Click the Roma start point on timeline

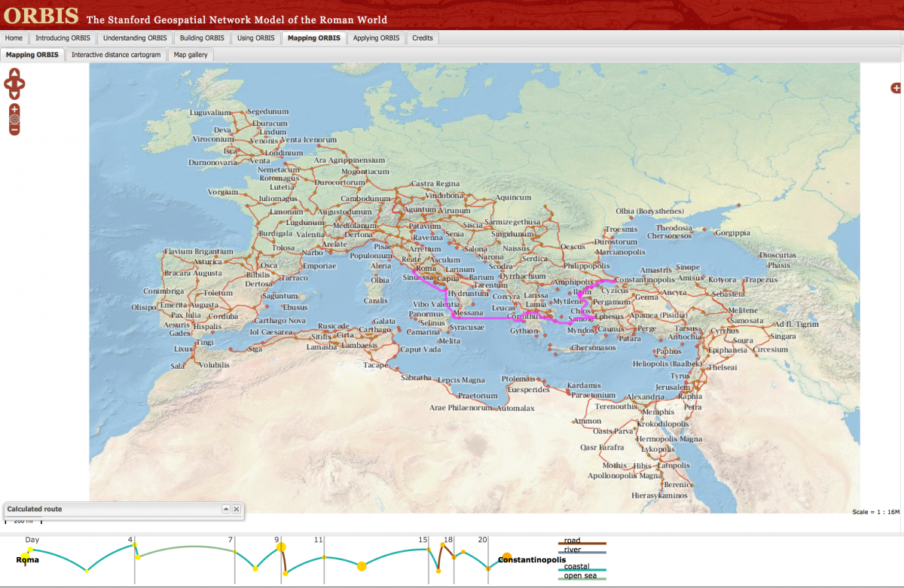click(x=27, y=559)
